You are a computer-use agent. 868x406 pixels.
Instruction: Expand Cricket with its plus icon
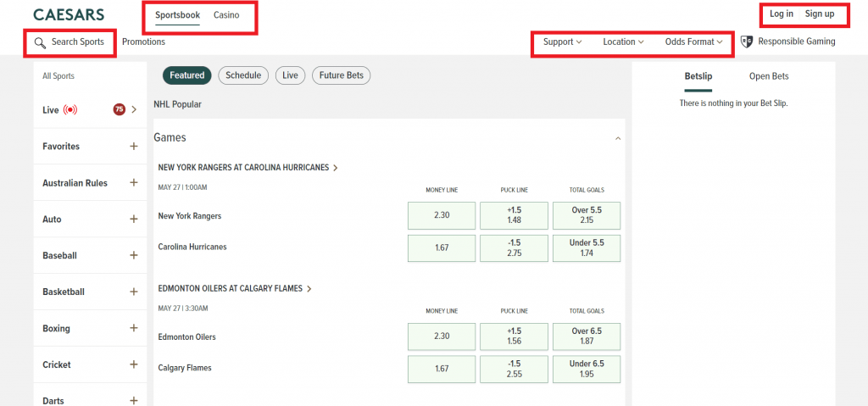pos(133,364)
